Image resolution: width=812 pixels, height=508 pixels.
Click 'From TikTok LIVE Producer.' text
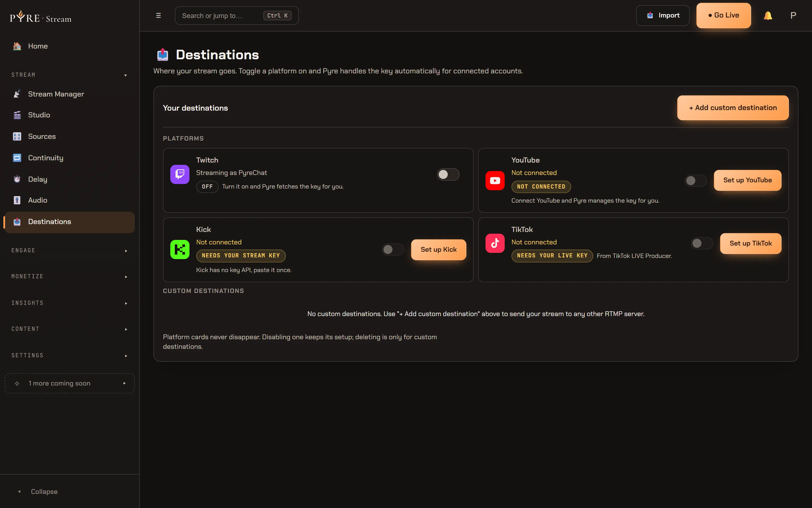point(634,256)
